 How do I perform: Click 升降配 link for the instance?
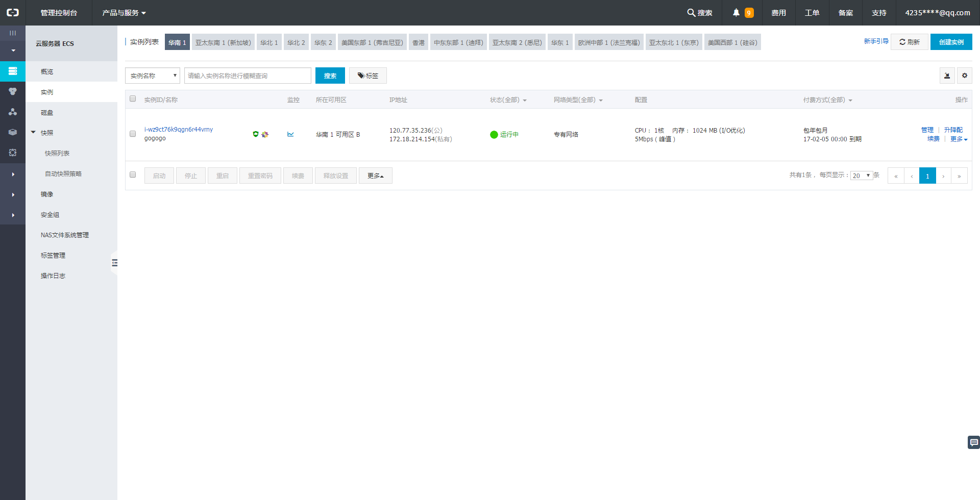(953, 130)
